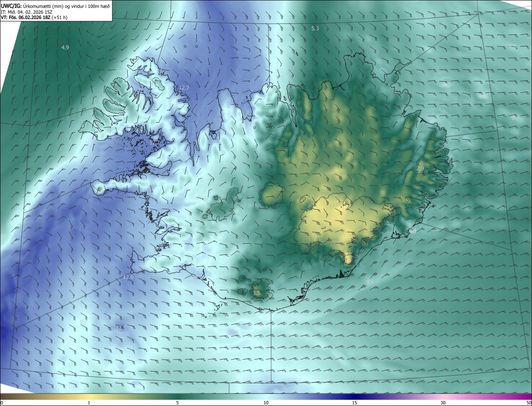The image size is (532, 406).
Task: Click the initial time line "IT: Mið. 04. 02. 2026 15Z"
Action: (26, 12)
